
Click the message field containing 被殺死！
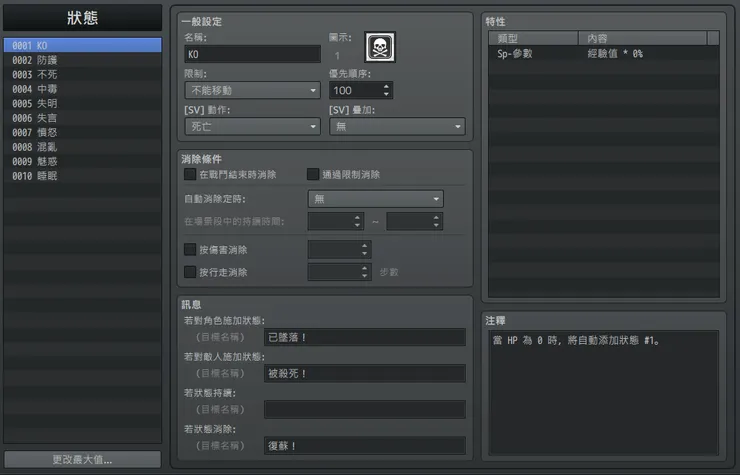click(x=365, y=373)
